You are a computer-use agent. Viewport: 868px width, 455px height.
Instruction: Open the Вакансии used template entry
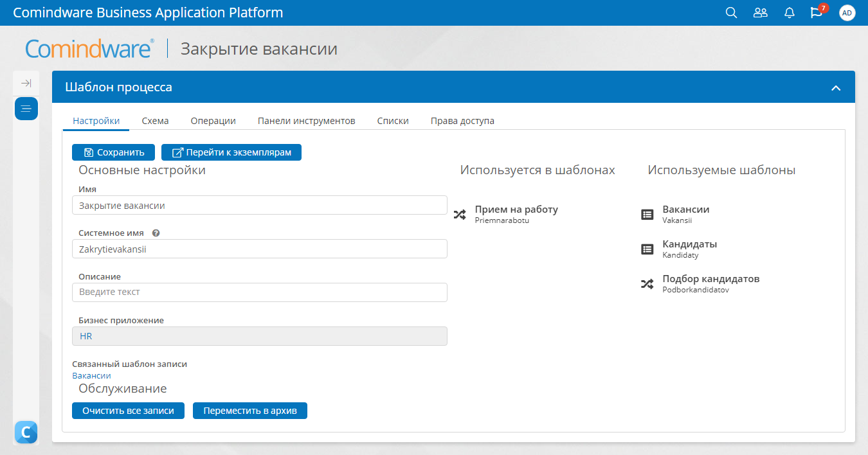tap(686, 210)
